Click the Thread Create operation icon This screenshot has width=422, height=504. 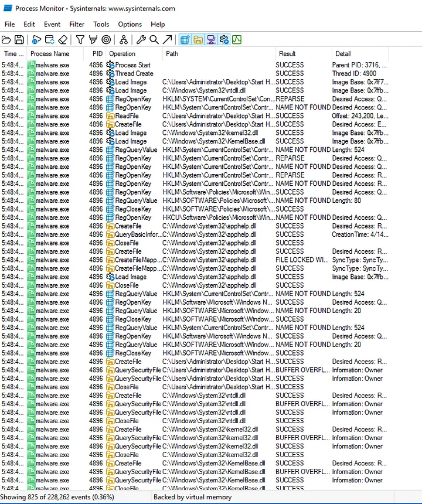click(110, 73)
